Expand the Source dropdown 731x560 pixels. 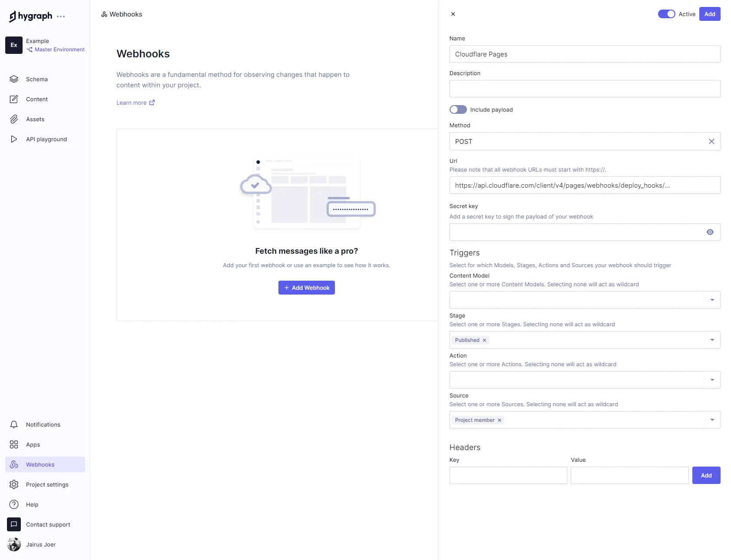[x=711, y=420]
